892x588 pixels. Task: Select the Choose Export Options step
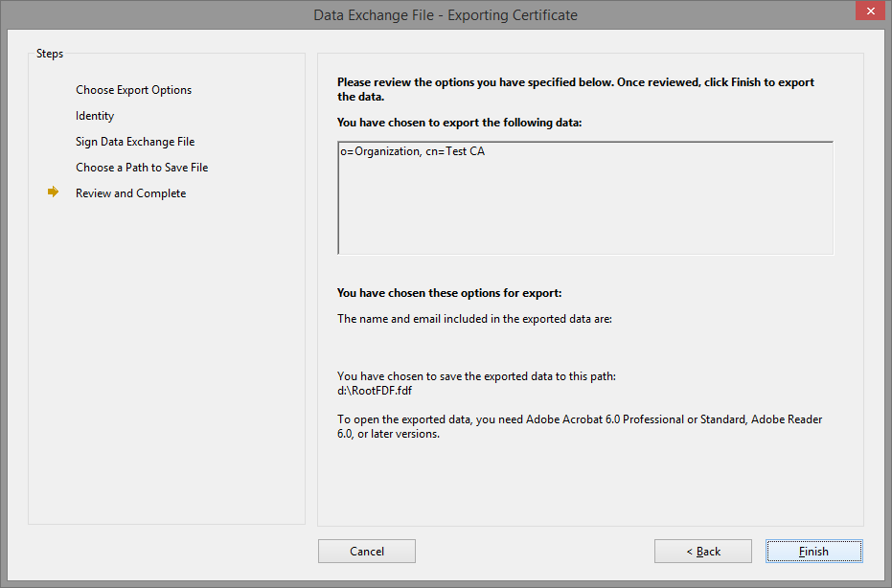point(134,90)
